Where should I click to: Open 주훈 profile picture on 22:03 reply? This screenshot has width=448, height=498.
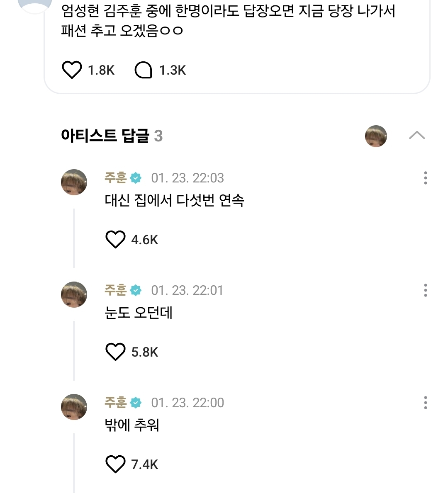pos(74,182)
